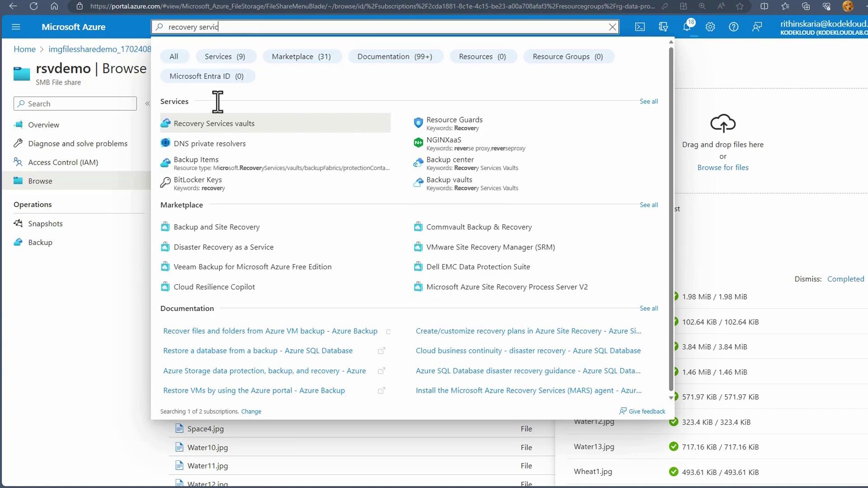
Task: Click the resource menu Search field
Action: [x=75, y=103]
